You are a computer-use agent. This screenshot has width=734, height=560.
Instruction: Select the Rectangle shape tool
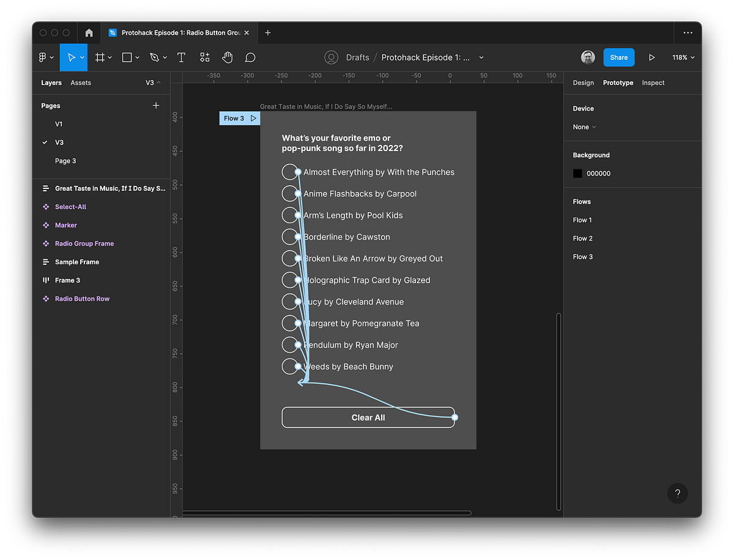(x=127, y=57)
